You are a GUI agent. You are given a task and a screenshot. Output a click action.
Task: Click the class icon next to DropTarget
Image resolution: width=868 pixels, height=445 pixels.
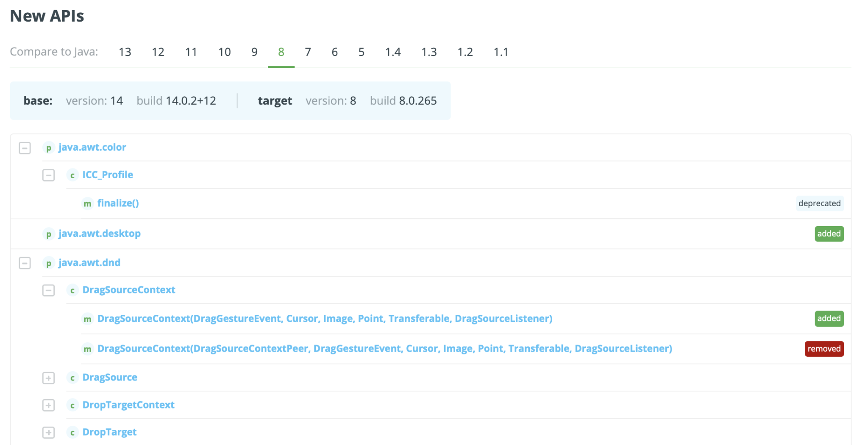(x=72, y=432)
